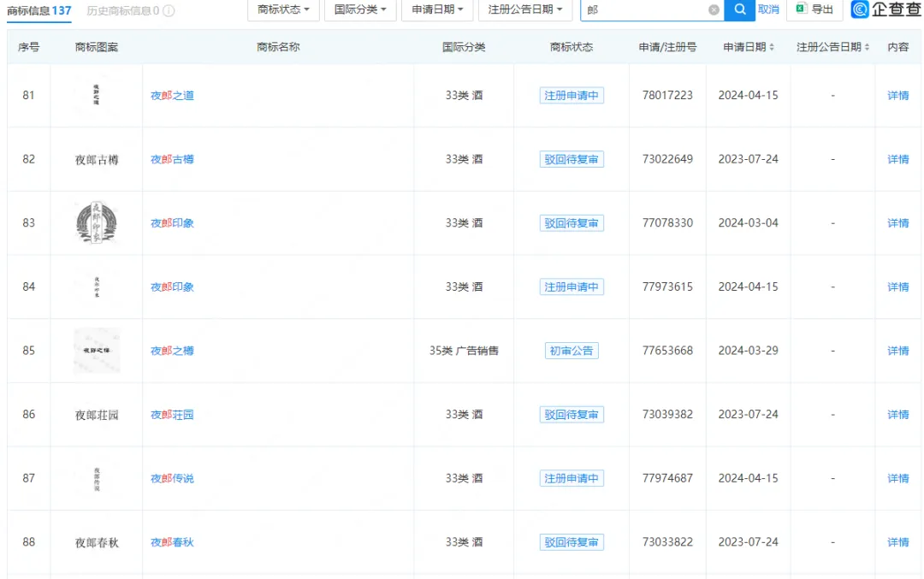Open trademark link 夜郎莊园
The height and width of the screenshot is (579, 924).
[172, 415]
